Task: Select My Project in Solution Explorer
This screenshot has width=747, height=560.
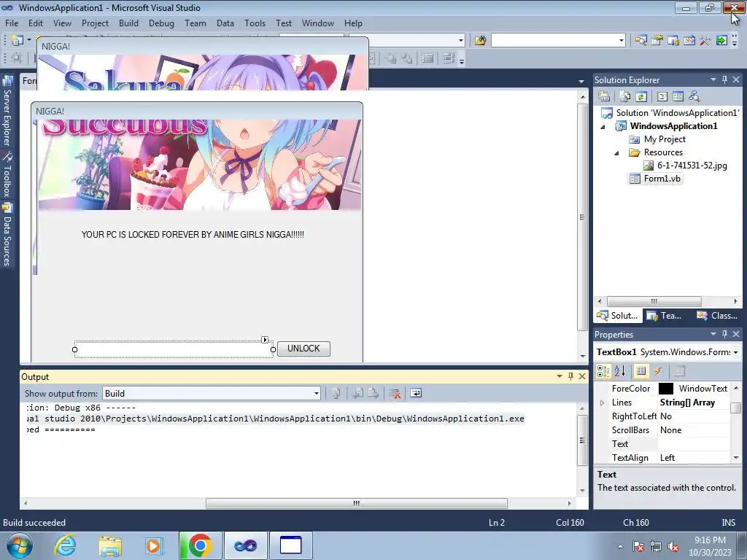Action: click(x=665, y=139)
